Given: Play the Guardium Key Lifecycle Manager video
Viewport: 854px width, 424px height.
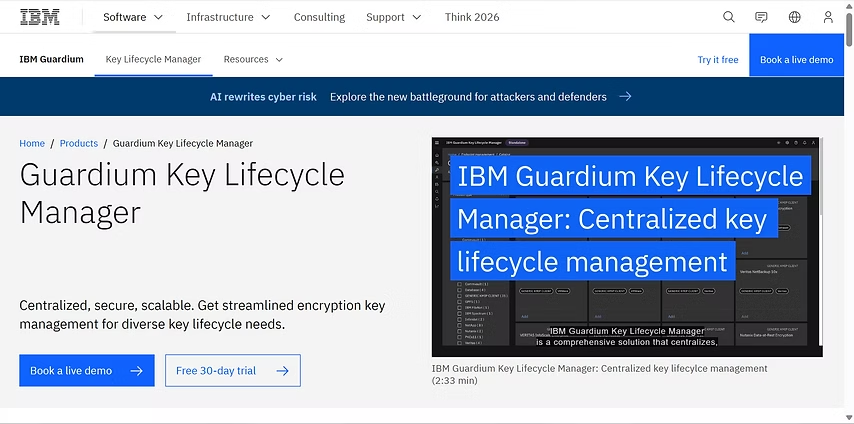Looking at the screenshot, I should (x=627, y=247).
